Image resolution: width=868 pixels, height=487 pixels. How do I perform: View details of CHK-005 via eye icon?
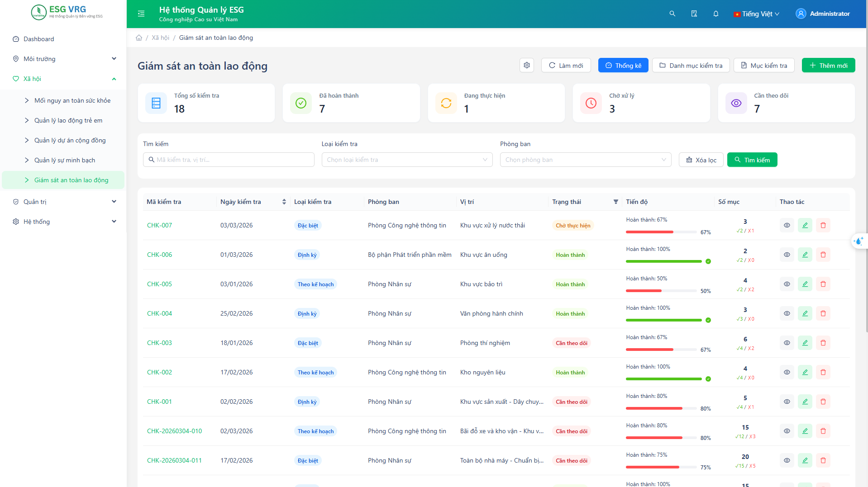(x=787, y=284)
